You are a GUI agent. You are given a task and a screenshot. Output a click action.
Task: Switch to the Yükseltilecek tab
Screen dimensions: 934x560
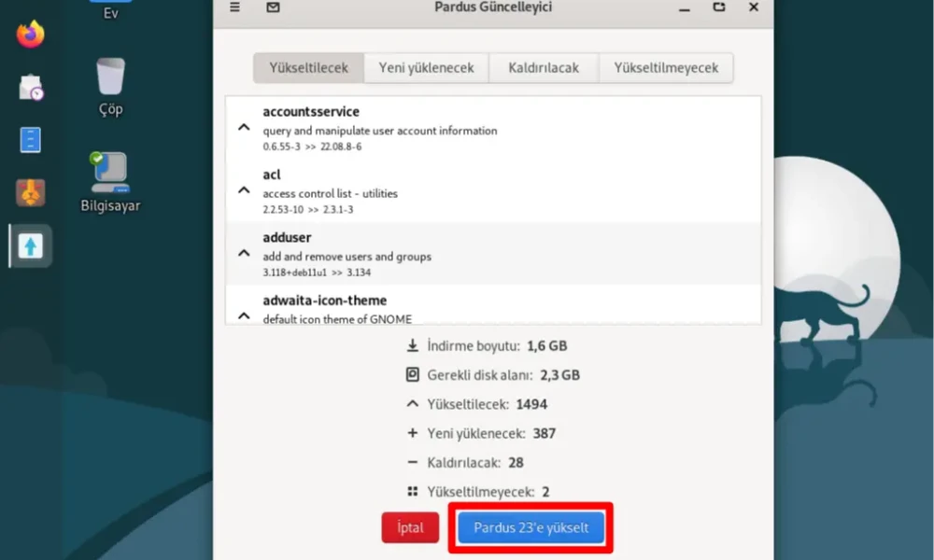(308, 68)
